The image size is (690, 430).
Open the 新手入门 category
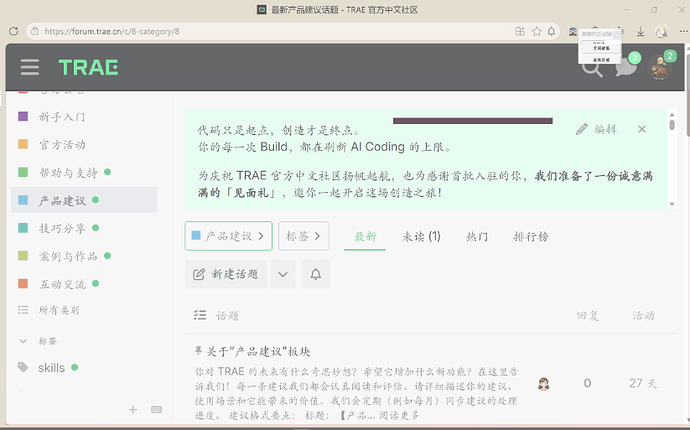62,117
